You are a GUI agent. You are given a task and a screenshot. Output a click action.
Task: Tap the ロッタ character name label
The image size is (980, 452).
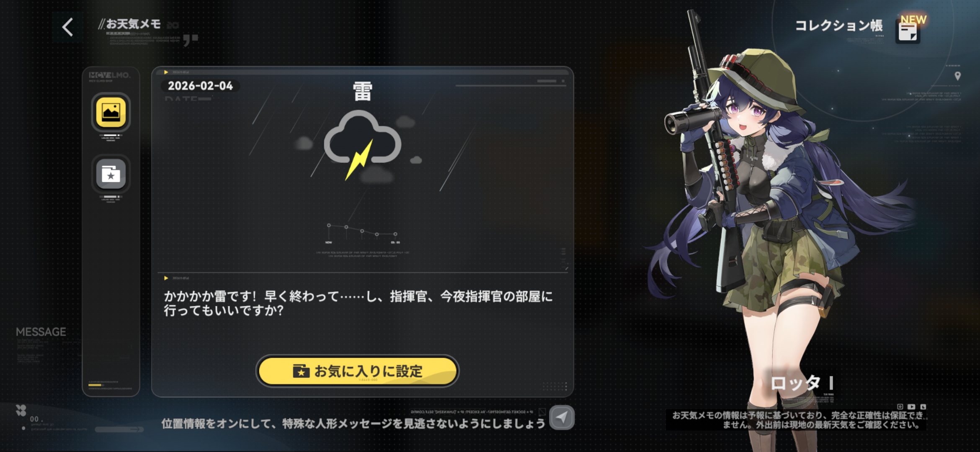pyautogui.click(x=795, y=383)
